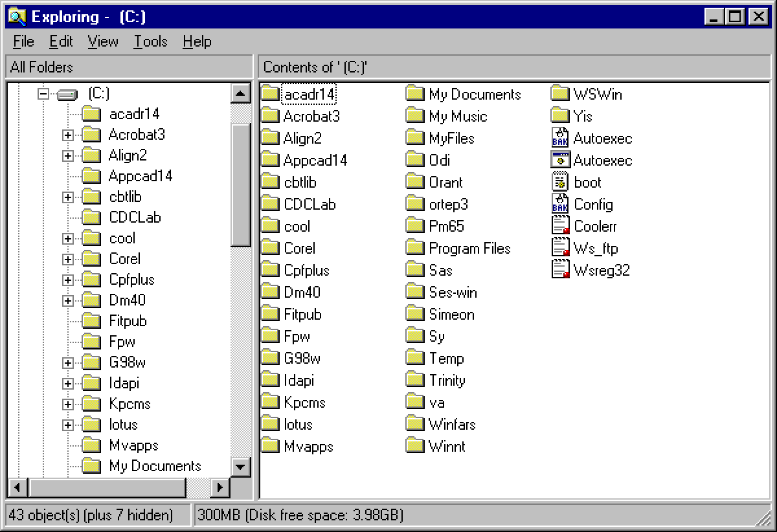
Task: Open the View menu
Action: pos(102,41)
